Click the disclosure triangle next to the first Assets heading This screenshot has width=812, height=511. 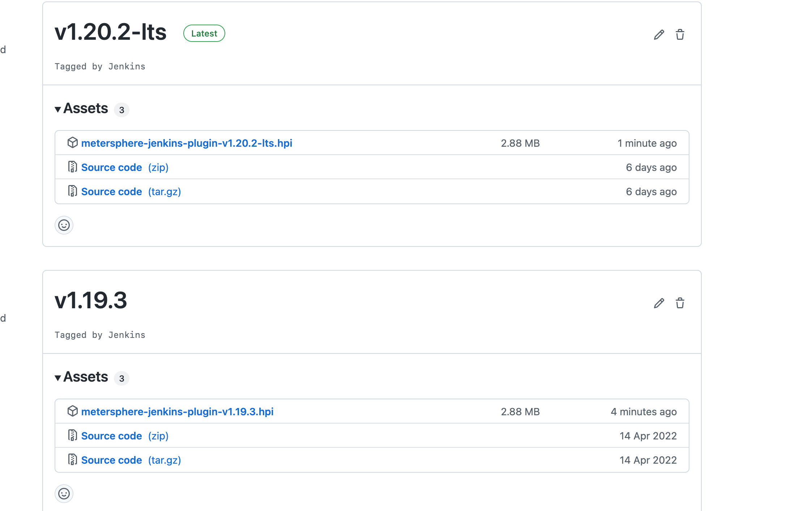[58, 109]
